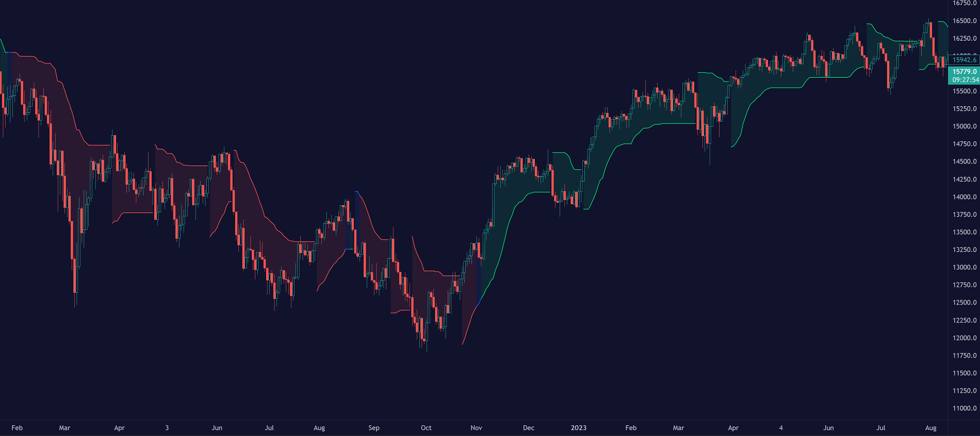The height and width of the screenshot is (436, 980).
Task: Select the 15250.0 price axis value
Action: pyautogui.click(x=965, y=109)
